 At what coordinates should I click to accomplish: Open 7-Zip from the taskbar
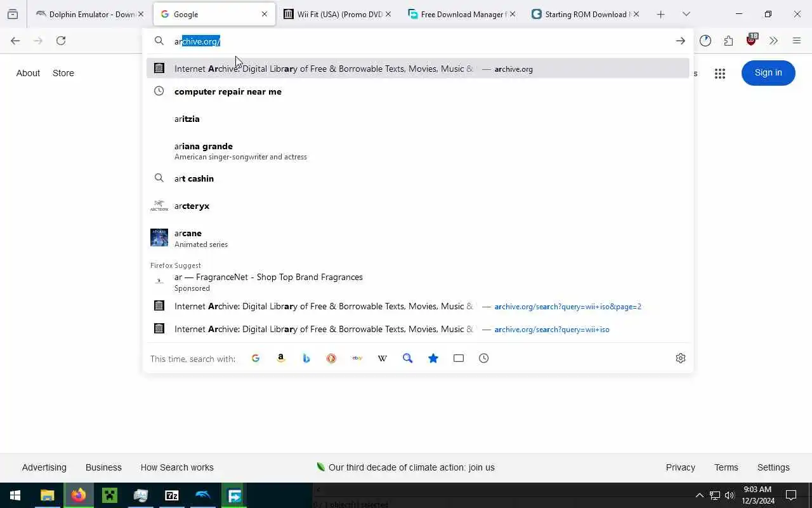[x=172, y=495]
